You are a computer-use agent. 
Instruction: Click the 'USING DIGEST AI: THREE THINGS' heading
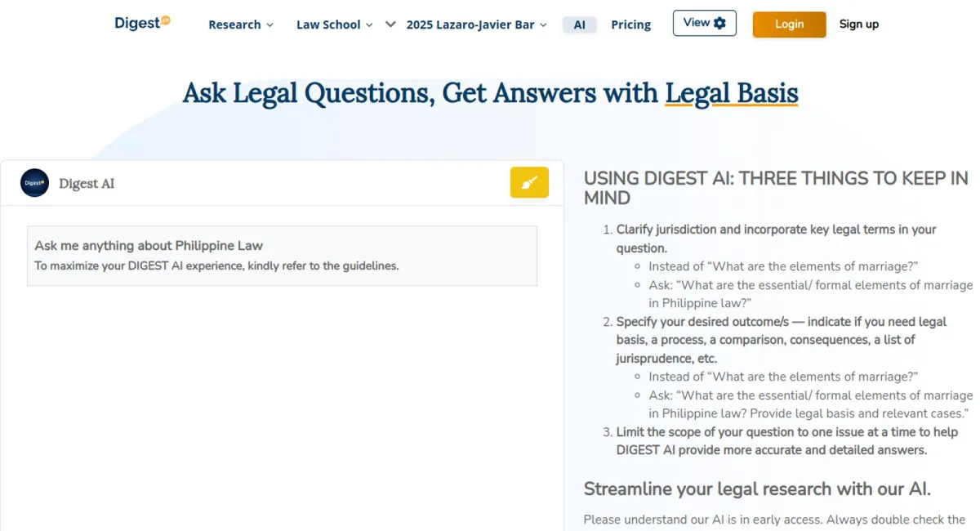click(x=776, y=188)
